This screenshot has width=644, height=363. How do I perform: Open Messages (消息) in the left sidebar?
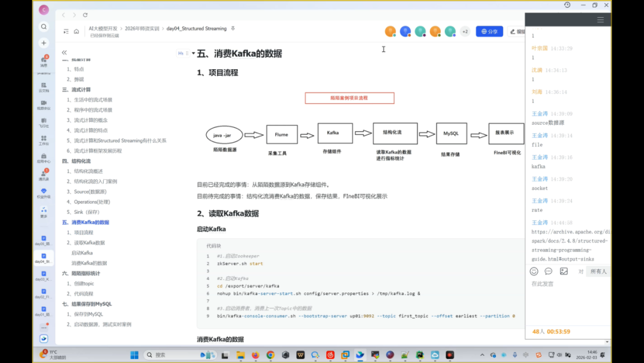click(44, 60)
